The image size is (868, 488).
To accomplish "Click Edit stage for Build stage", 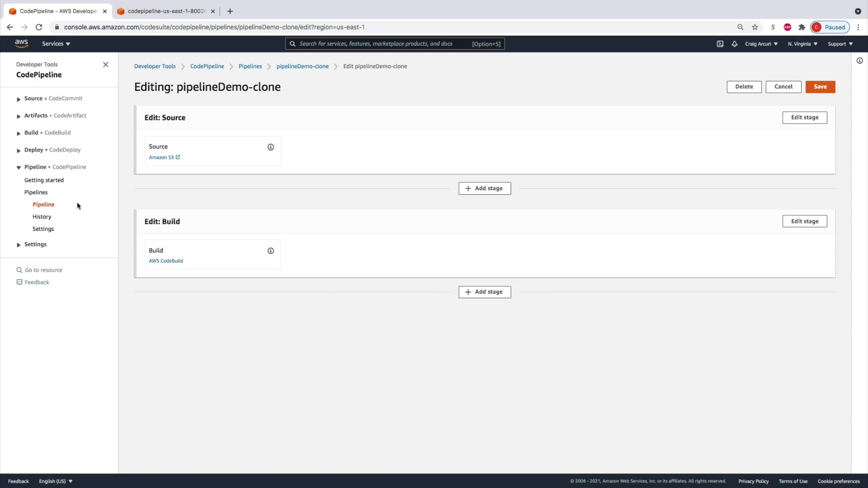I will point(805,221).
